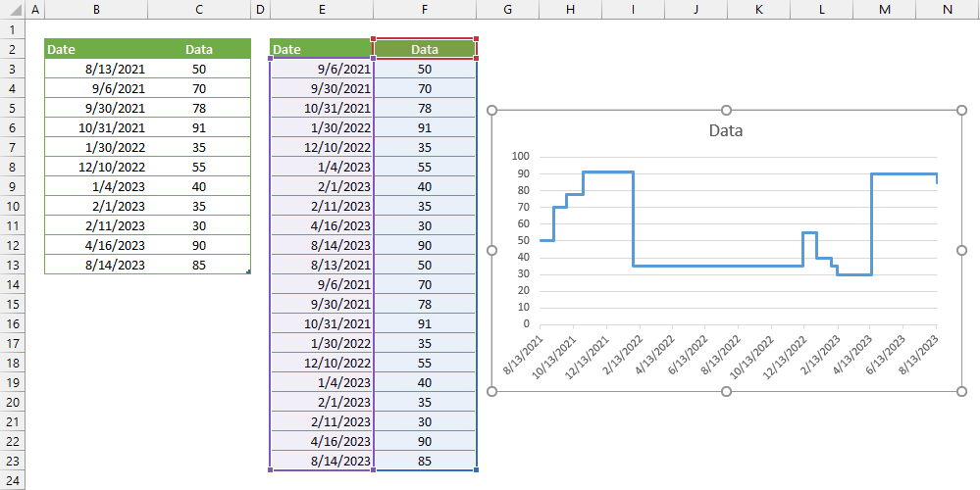
Task: Click the chart's top-right corner handle
Action: tap(961, 111)
